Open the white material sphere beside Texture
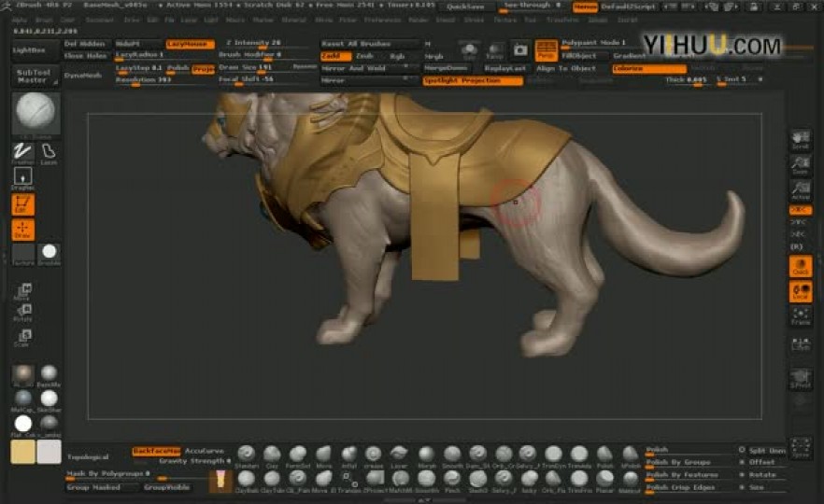This screenshot has width=824, height=504. tap(49, 254)
